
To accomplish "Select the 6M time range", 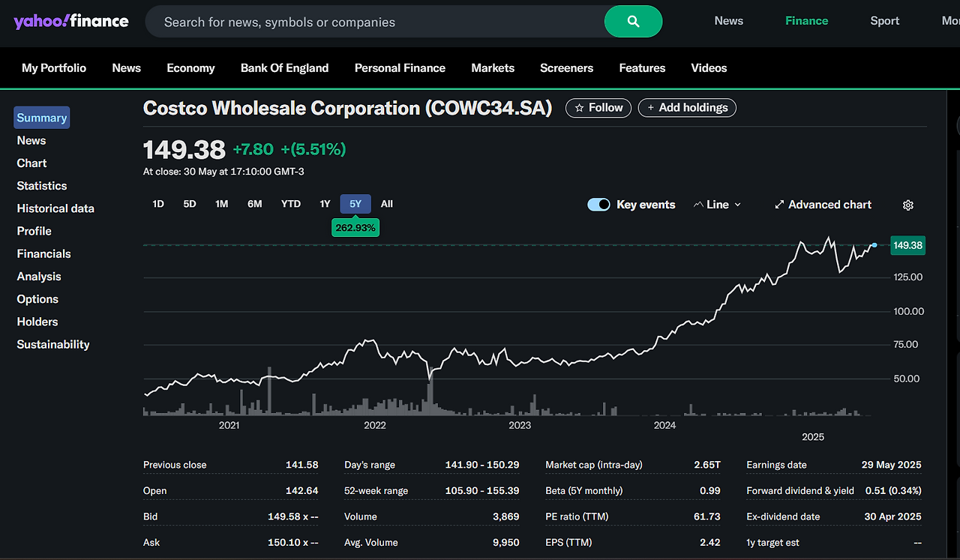I will point(255,204).
